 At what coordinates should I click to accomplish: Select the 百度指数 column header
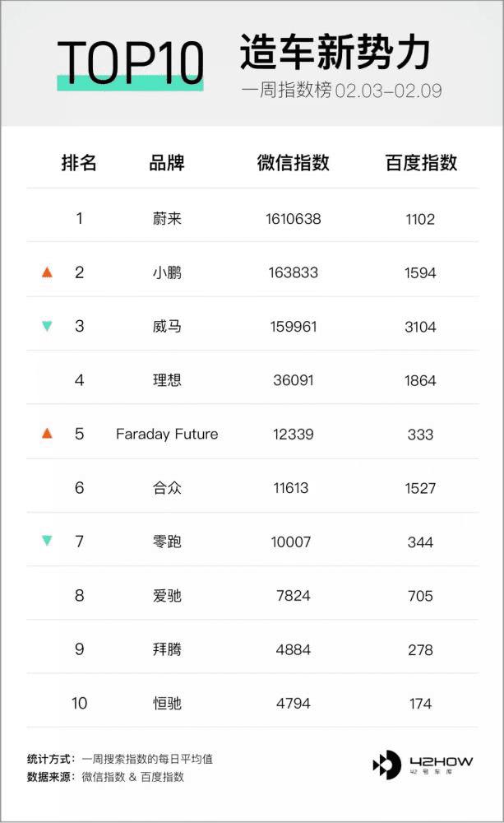(x=421, y=163)
